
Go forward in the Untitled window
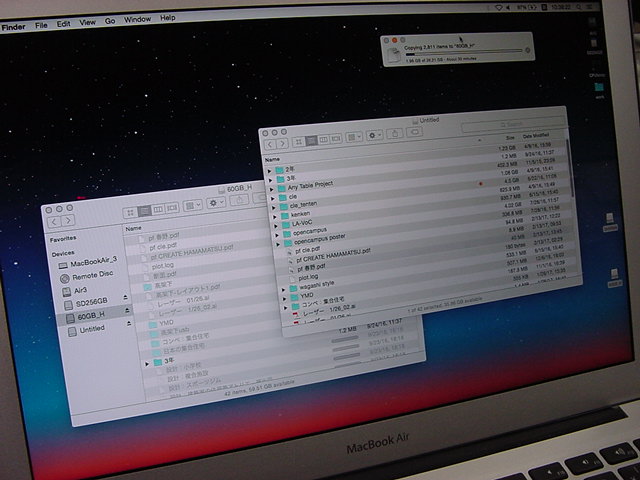[x=282, y=143]
